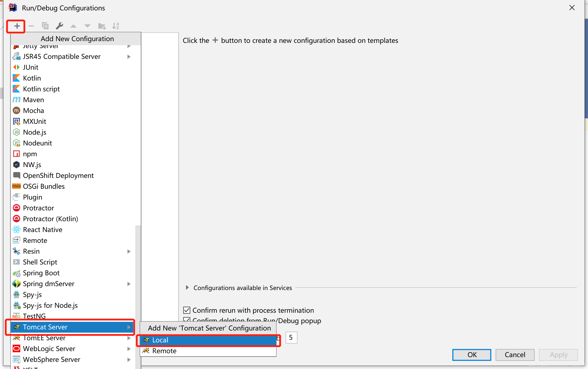This screenshot has width=588, height=369.
Task: Click the Add New Configuration plus button
Action: (x=17, y=26)
